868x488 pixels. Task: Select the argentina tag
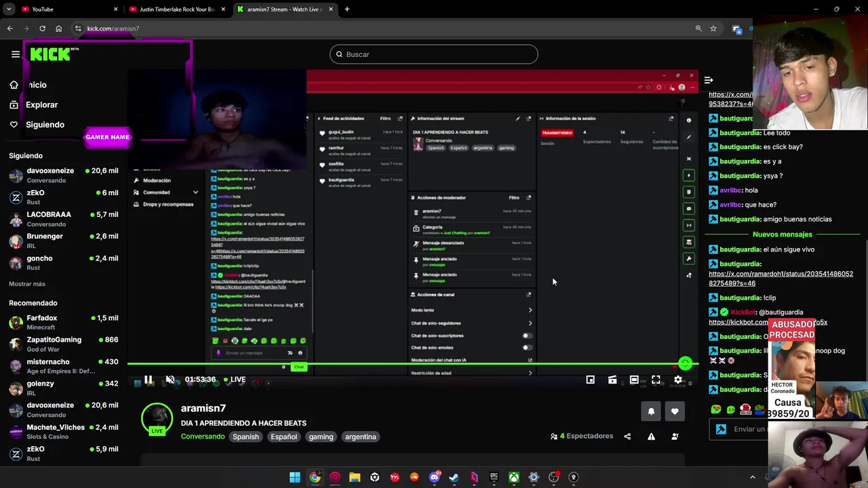click(361, 436)
